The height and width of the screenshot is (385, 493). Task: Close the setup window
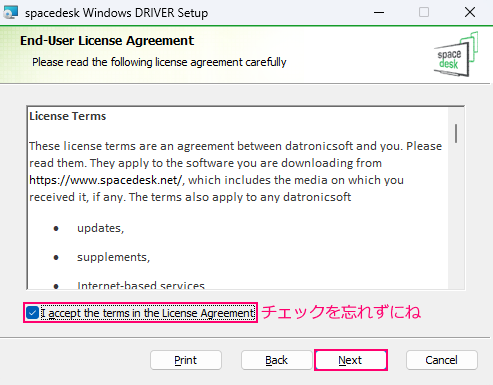470,13
